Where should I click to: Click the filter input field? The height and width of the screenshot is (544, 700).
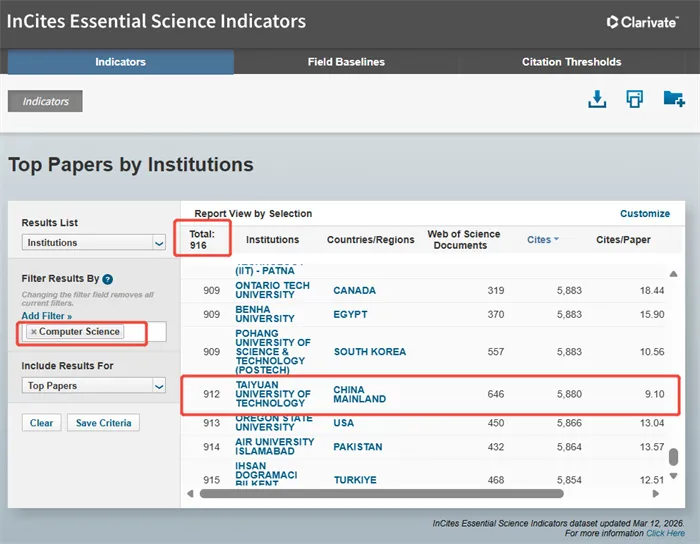[144, 332]
